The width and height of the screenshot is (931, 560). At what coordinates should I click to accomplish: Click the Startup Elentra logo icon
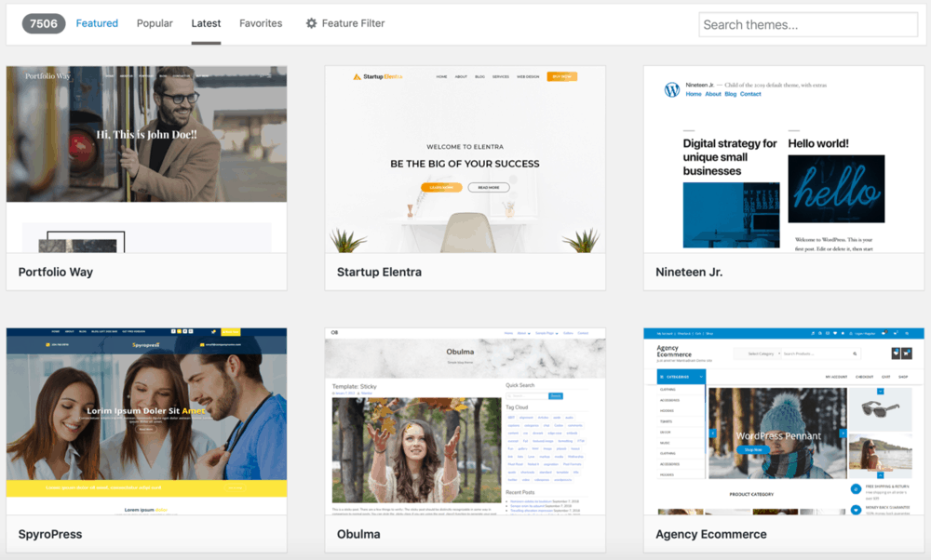(x=356, y=76)
